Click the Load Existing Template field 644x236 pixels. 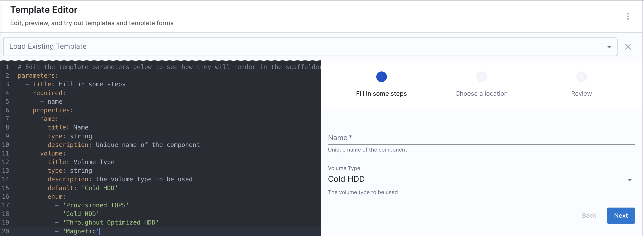[x=300, y=47]
